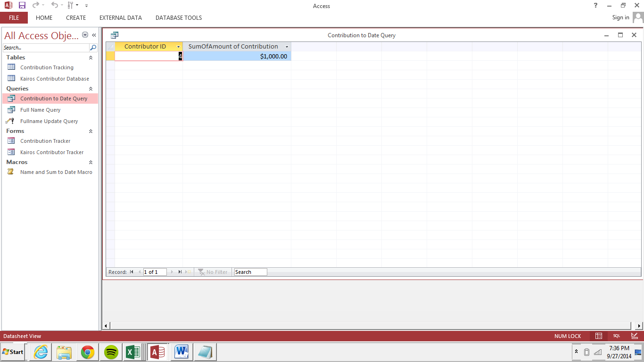
Task: Open the SumOfAmount of Contribution column dropdown
Action: click(287, 47)
